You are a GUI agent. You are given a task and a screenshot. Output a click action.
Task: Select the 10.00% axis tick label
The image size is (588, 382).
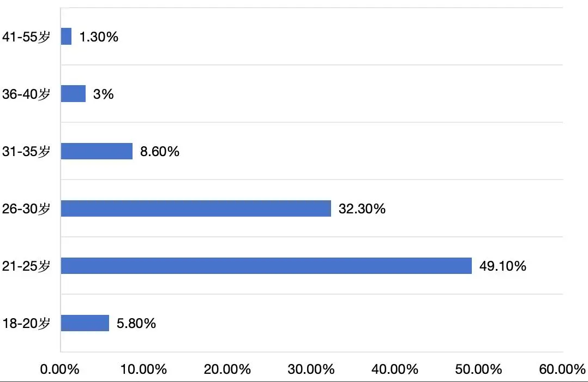pos(144,368)
